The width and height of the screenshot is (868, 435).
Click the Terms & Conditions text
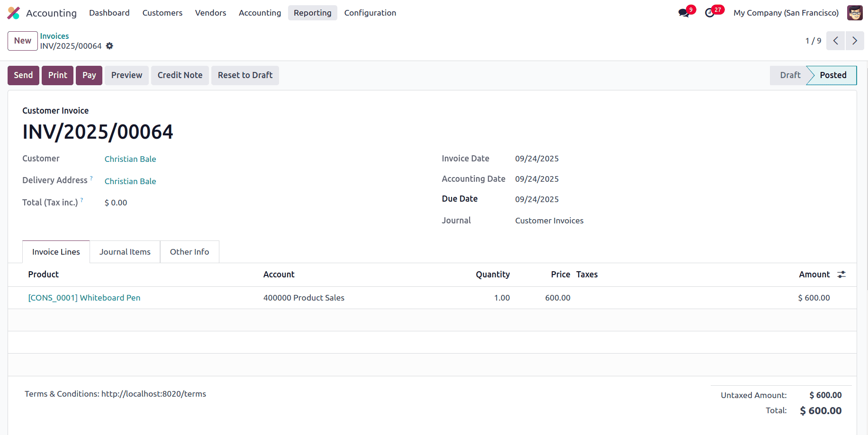(116, 394)
